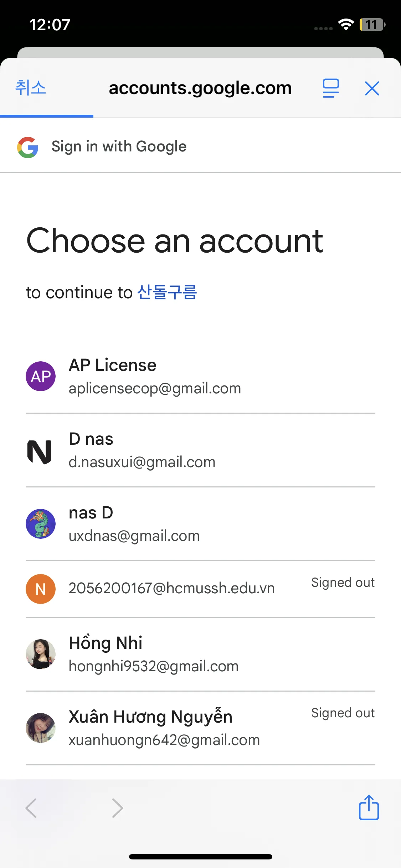401x868 pixels.
Task: Open the reader view icon
Action: (x=331, y=88)
